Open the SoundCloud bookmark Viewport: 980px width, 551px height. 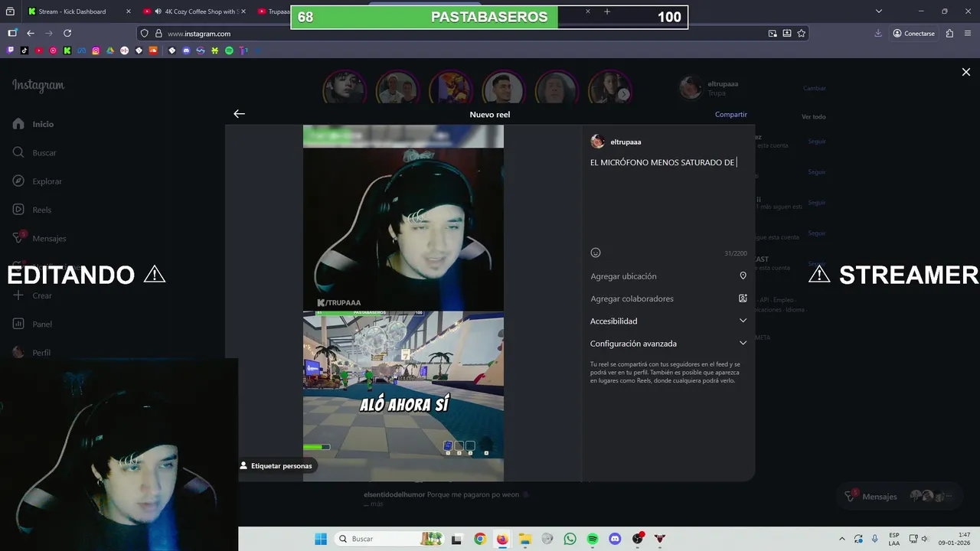click(153, 51)
